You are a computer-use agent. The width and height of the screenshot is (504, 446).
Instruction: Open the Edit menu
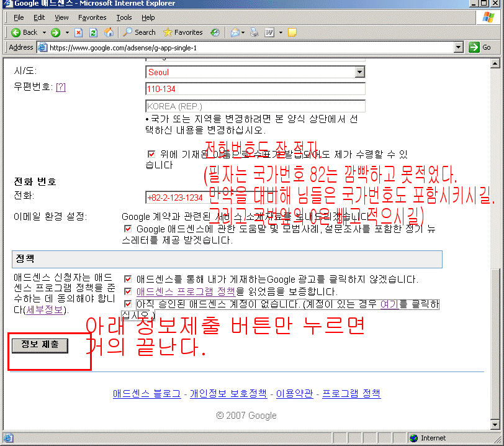point(39,17)
